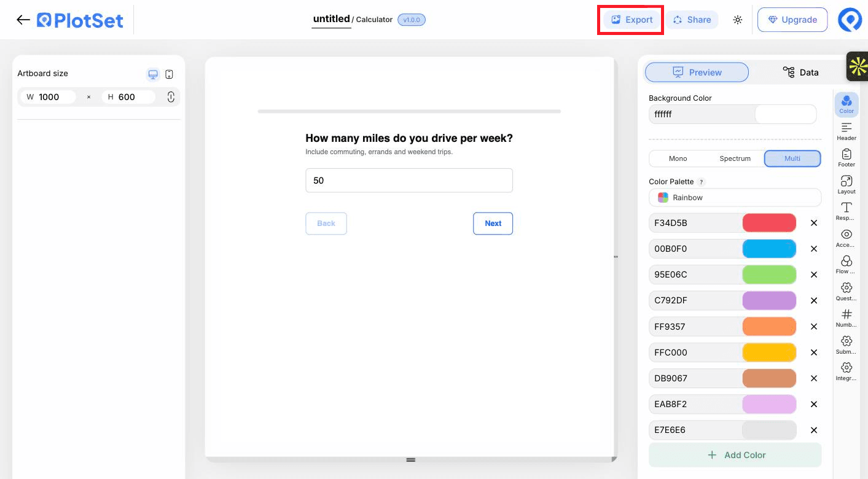Screen dimensions: 868x479
Task: Open the PlotSet logo home link
Action: click(x=80, y=20)
